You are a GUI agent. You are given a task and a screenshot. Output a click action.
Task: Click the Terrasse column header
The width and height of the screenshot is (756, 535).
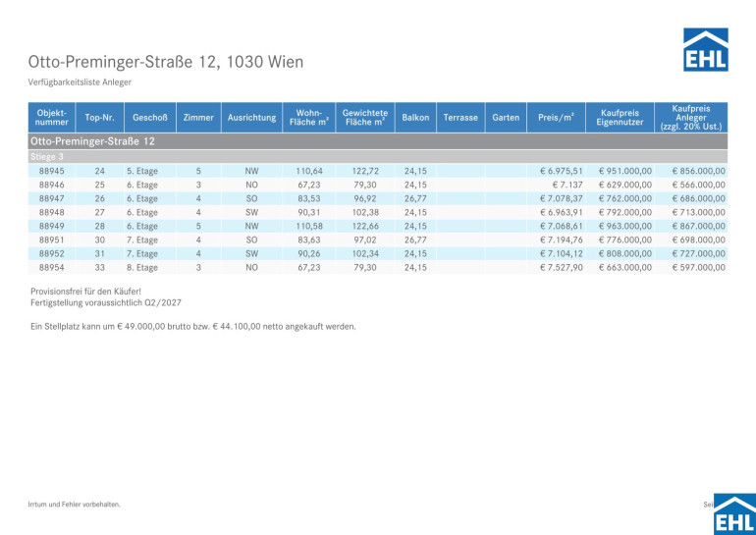(460, 117)
